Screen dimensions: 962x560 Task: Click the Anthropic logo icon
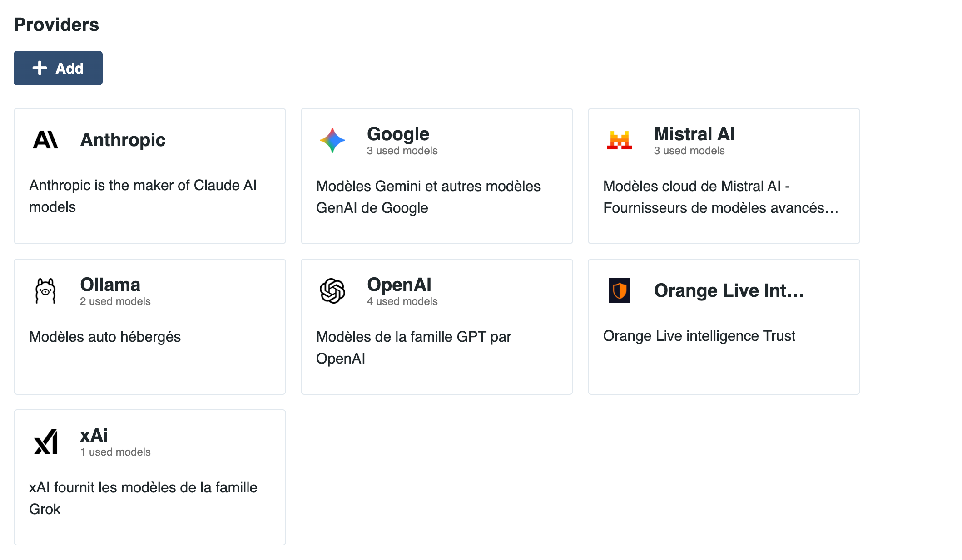(x=45, y=140)
